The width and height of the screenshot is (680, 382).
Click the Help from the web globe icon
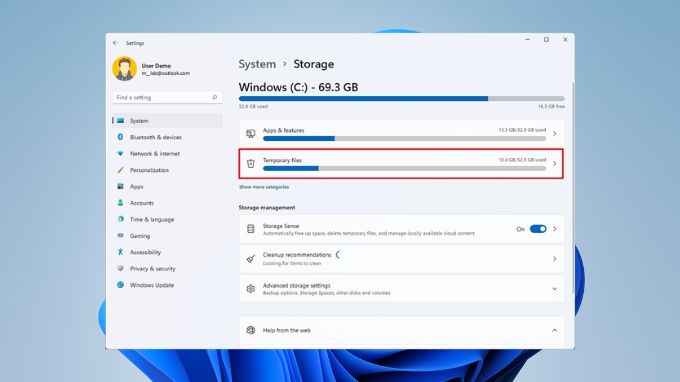[x=251, y=330]
